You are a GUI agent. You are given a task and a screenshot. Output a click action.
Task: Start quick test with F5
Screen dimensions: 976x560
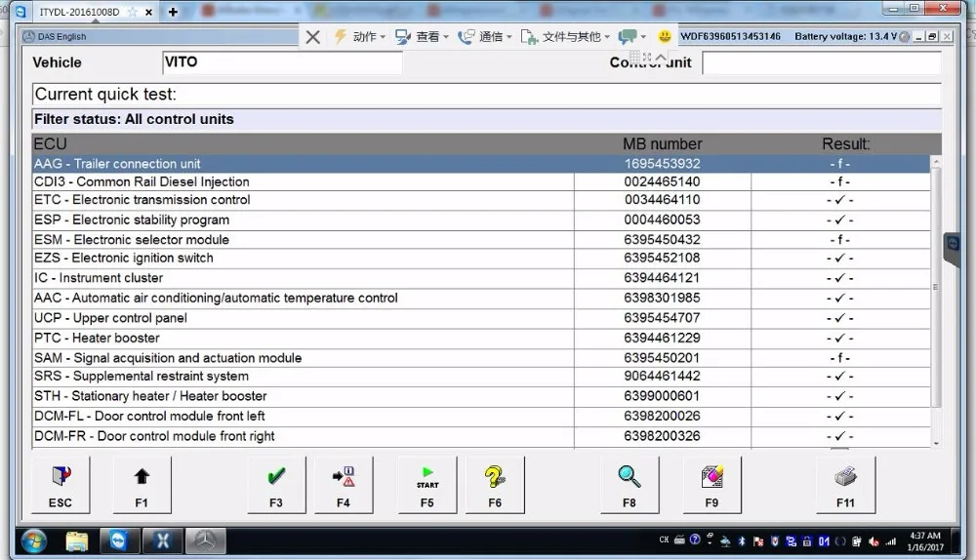pos(427,485)
